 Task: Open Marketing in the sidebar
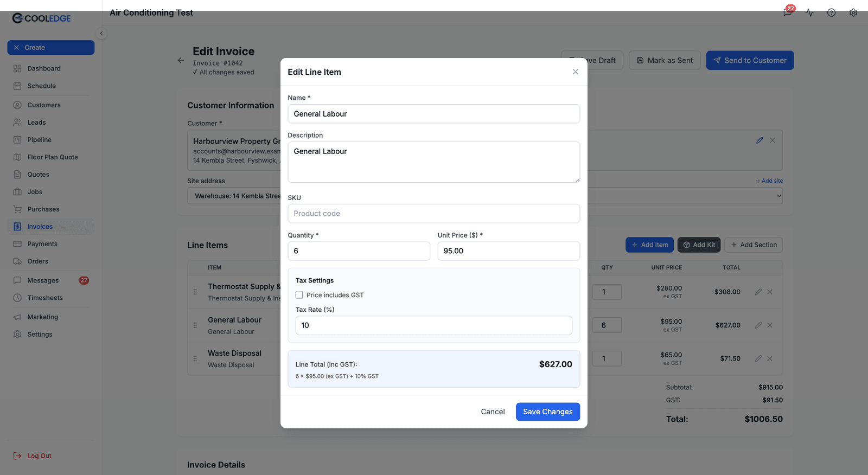click(51, 317)
